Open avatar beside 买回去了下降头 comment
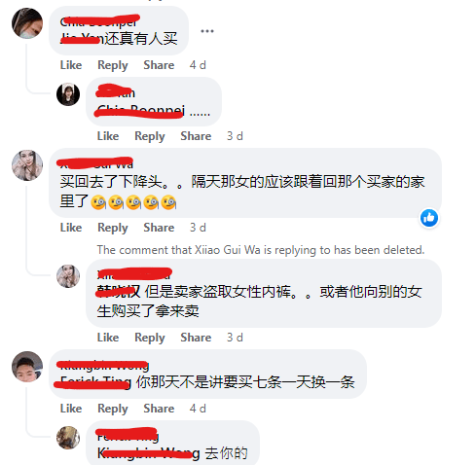Image resolution: width=476 pixels, height=465 pixels. (27, 165)
